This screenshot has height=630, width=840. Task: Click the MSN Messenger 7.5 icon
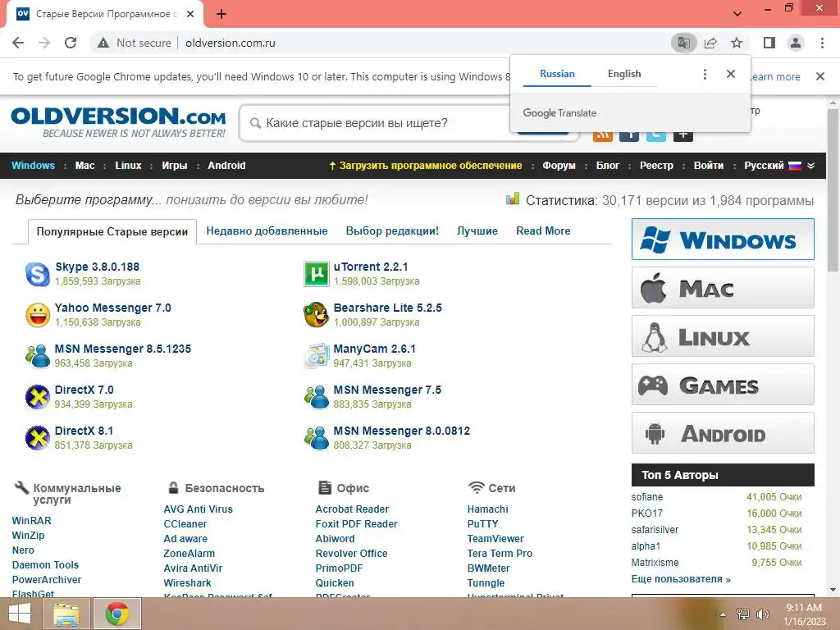316,397
